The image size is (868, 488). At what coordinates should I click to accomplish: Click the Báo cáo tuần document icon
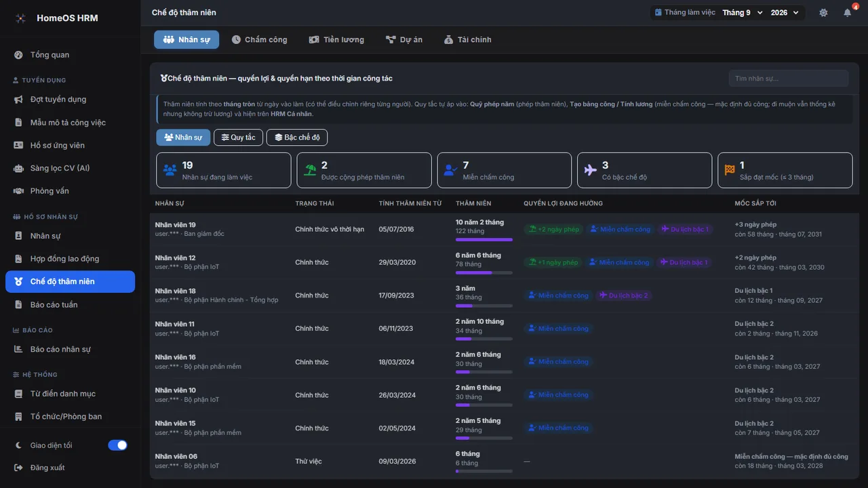(x=18, y=305)
